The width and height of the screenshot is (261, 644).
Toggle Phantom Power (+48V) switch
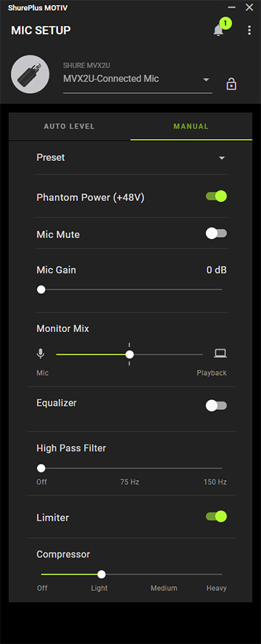(216, 196)
